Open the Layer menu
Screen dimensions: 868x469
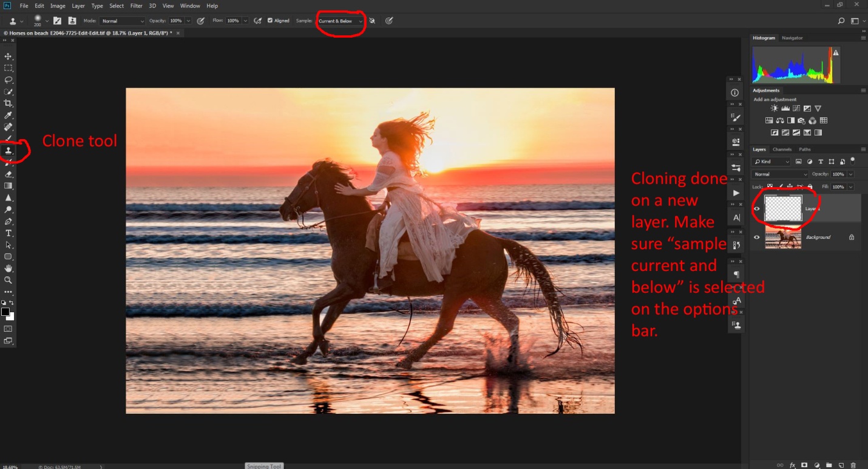pyautogui.click(x=78, y=5)
